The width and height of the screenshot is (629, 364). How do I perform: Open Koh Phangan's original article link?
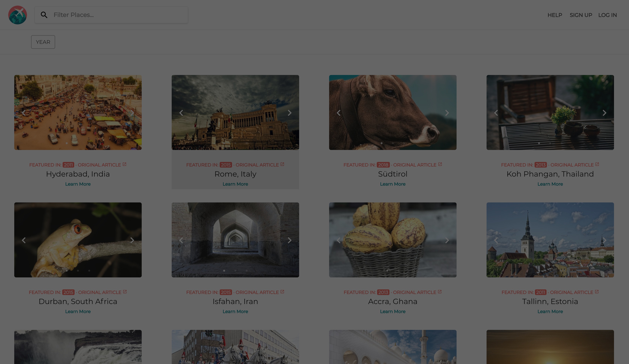[575, 165]
